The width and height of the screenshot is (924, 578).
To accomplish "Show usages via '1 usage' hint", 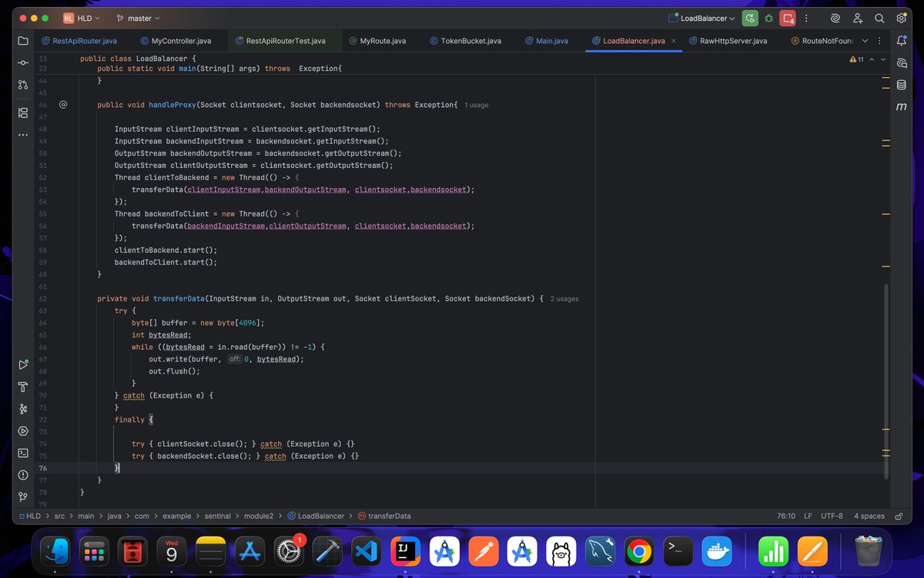I will [476, 105].
